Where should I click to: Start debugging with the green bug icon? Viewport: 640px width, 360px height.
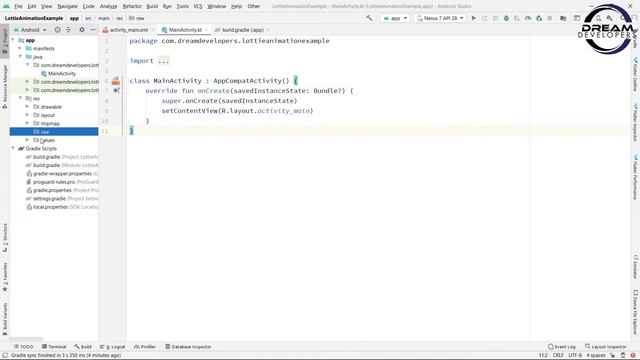(506, 18)
